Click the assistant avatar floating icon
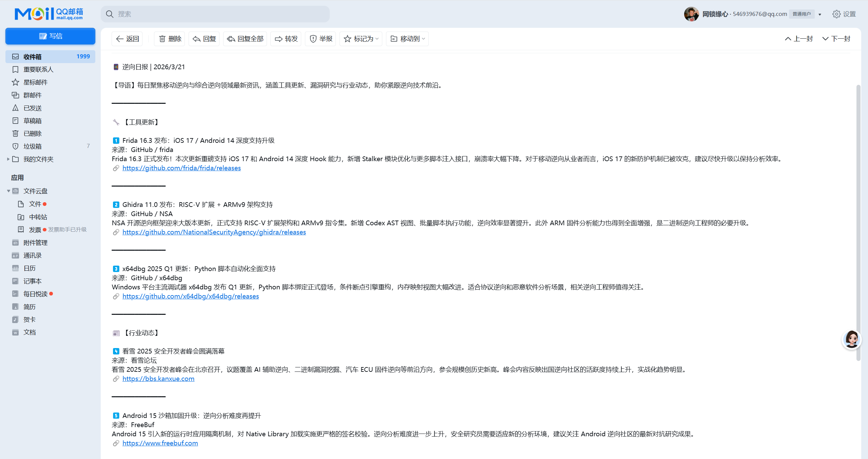868x459 pixels. [851, 339]
